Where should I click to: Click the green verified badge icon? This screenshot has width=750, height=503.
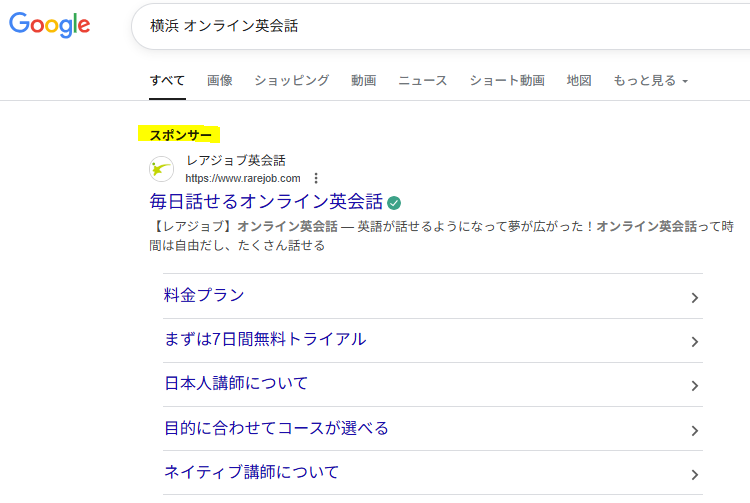394,203
